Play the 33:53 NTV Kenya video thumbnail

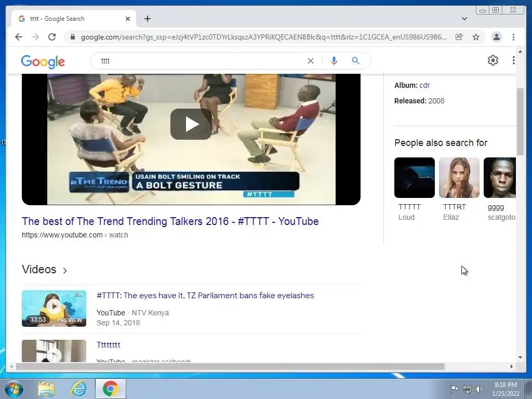(54, 309)
